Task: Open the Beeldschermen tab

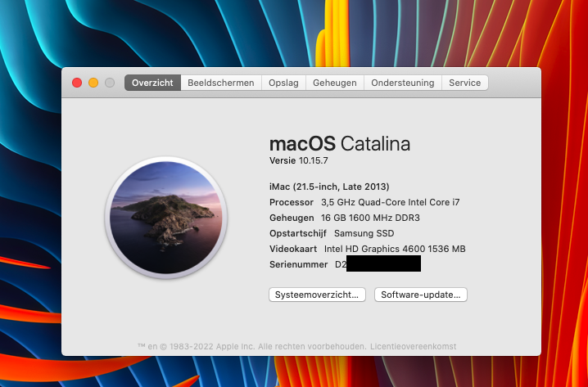Action: pos(221,83)
